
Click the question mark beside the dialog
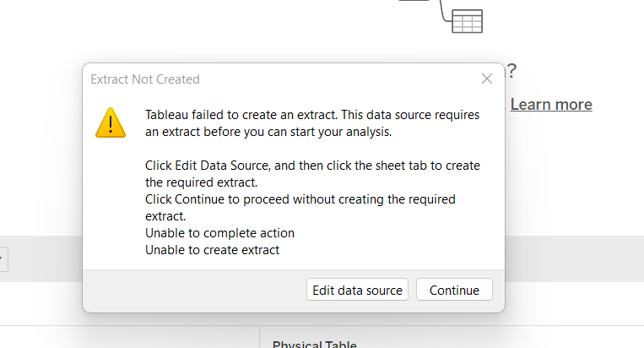click(x=511, y=72)
